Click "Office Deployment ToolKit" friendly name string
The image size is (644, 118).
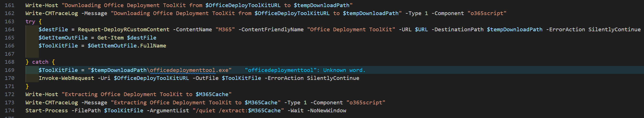click(x=351, y=30)
